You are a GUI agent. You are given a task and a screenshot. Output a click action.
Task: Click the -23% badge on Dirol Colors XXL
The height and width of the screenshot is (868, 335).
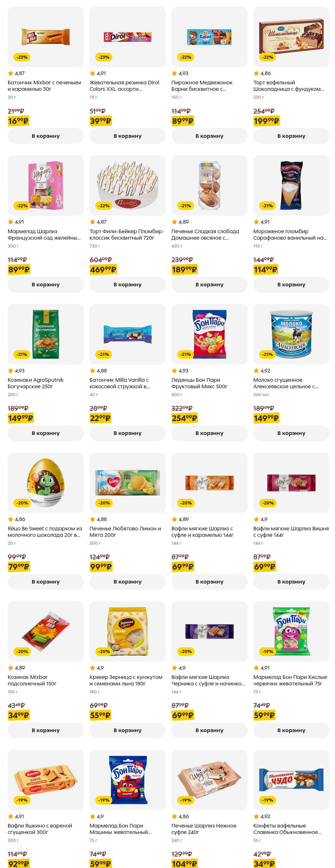coord(104,57)
